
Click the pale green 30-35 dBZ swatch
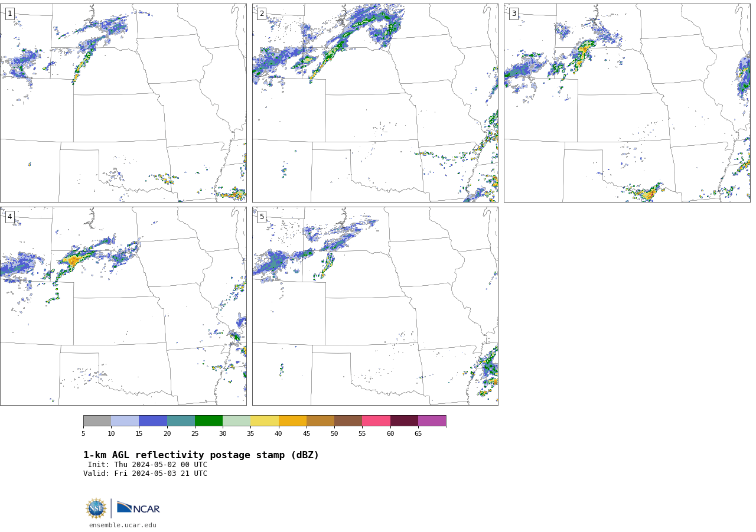236,420
